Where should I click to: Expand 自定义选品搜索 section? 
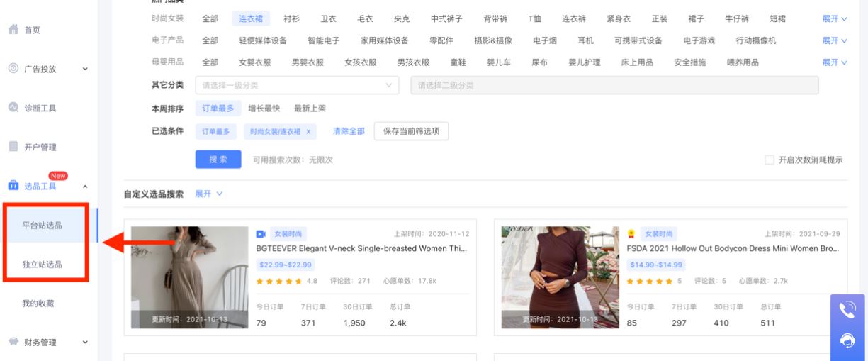(x=209, y=194)
